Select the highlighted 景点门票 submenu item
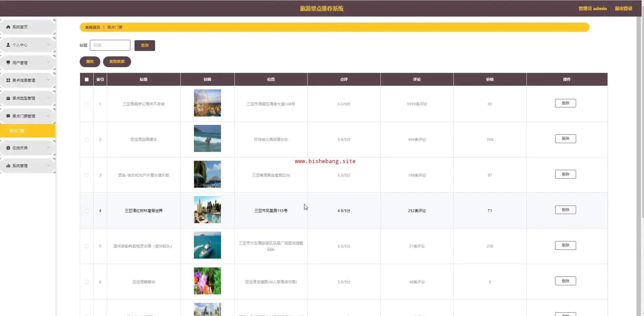The image size is (644, 316). (x=28, y=131)
